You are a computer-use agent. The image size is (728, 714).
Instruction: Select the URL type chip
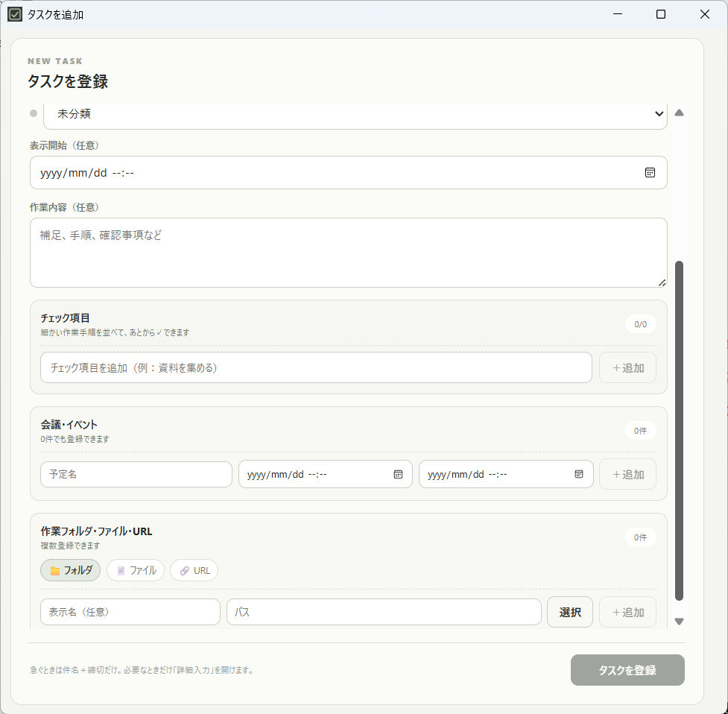point(194,571)
